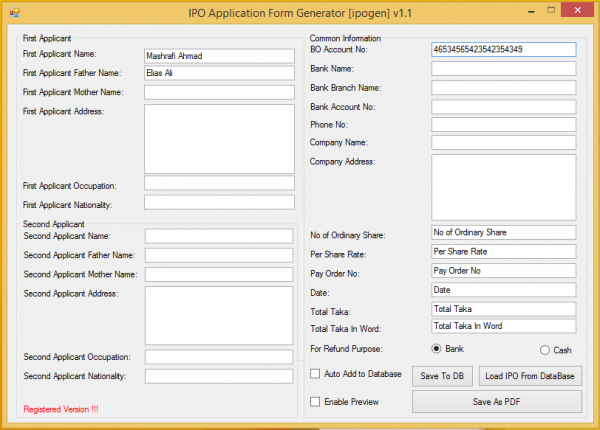The width and height of the screenshot is (600, 430).
Task: Choose Cash refund radio option
Action: [x=545, y=350]
